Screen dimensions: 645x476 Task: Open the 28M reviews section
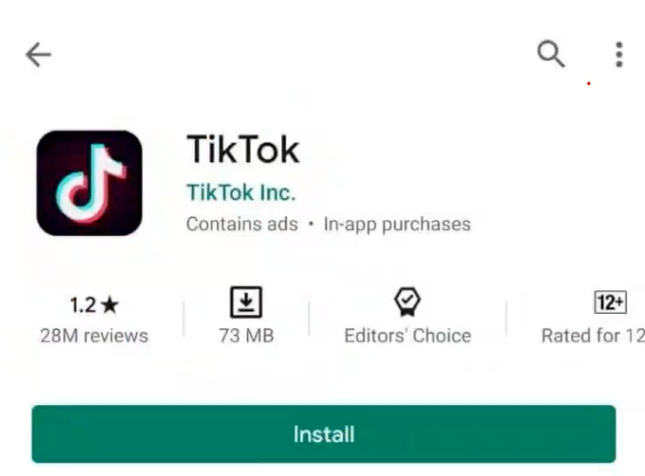click(94, 336)
